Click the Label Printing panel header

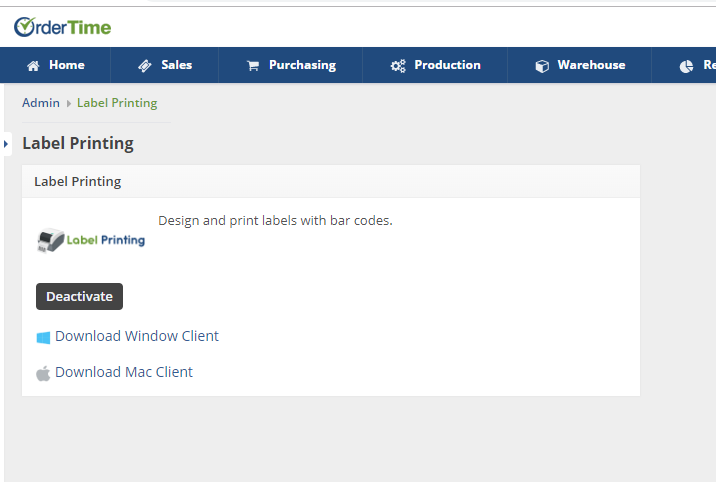(x=331, y=182)
